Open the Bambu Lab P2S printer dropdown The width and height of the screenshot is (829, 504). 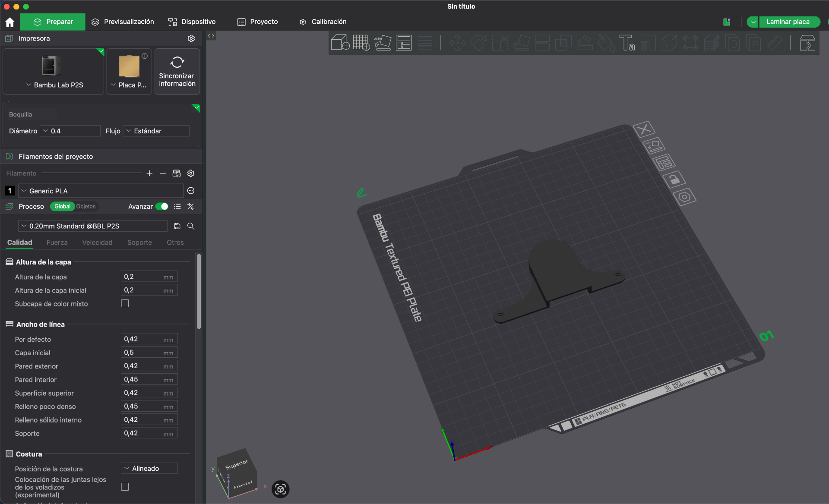54,85
